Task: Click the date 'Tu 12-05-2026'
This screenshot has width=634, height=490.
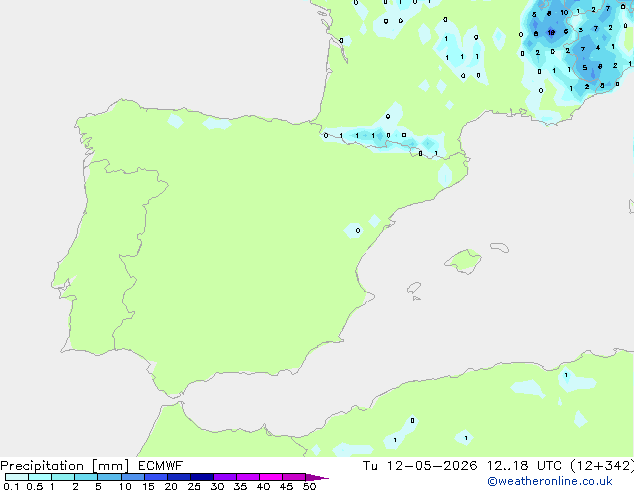Action: coord(420,466)
